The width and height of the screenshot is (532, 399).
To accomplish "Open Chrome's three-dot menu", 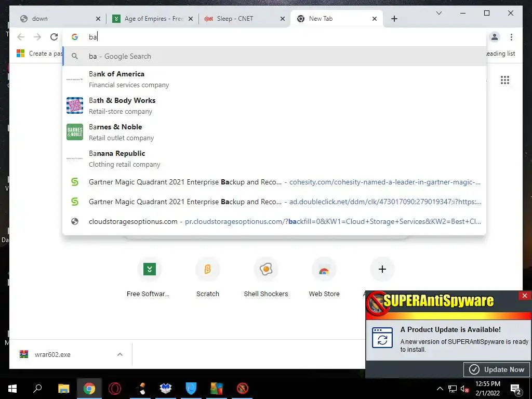I will click(x=511, y=37).
